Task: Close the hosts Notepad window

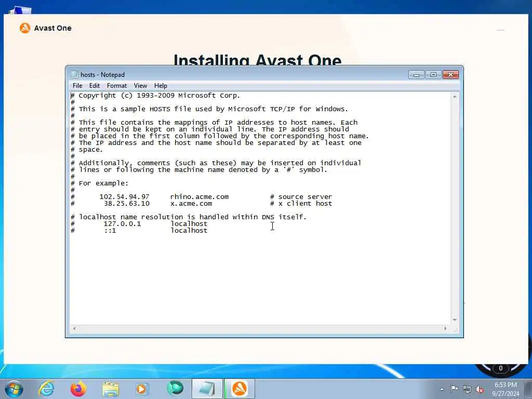Action: coord(450,75)
